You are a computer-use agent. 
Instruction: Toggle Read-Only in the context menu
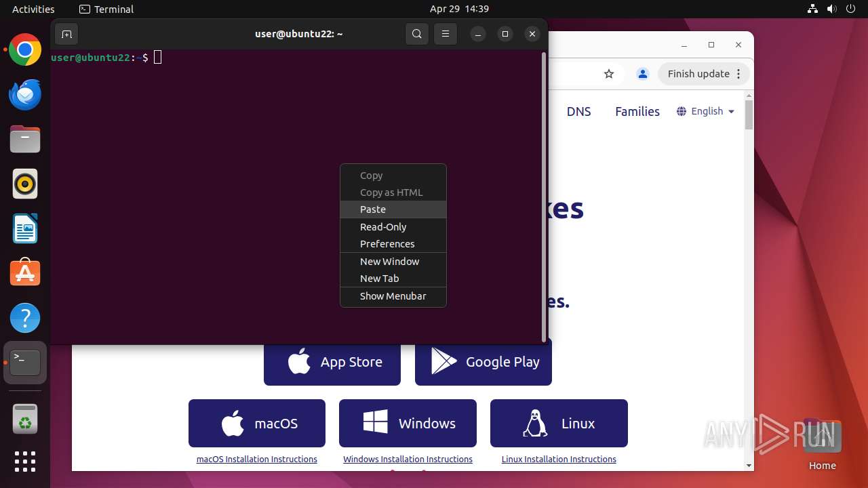click(x=393, y=227)
